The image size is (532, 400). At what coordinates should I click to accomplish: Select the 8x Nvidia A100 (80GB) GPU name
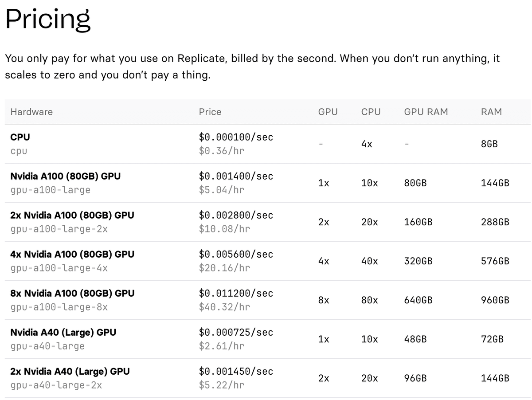pos(72,293)
